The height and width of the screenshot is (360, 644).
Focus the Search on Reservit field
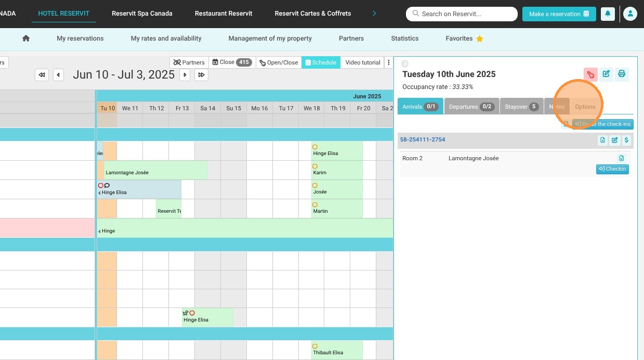(x=462, y=14)
